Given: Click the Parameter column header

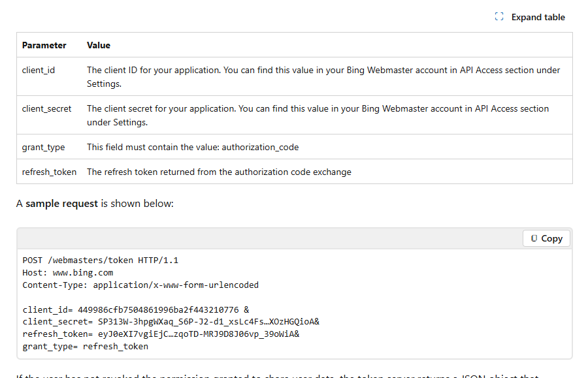Looking at the screenshot, I should (44, 45).
